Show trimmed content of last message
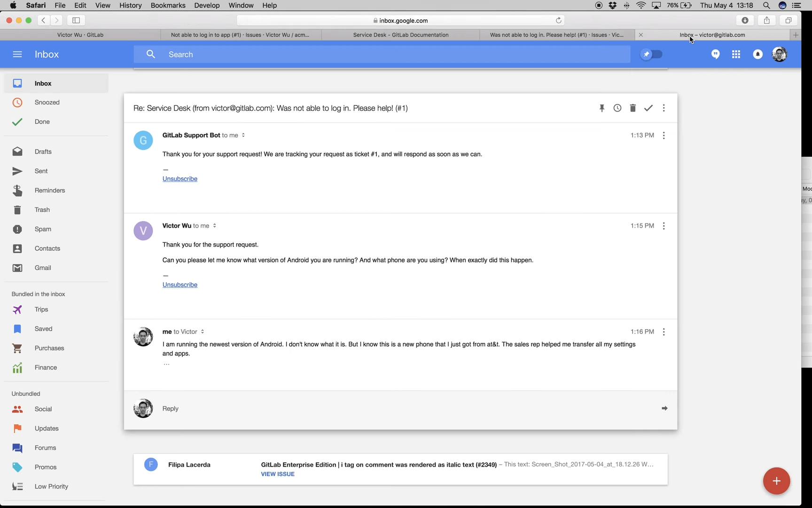 click(166, 364)
